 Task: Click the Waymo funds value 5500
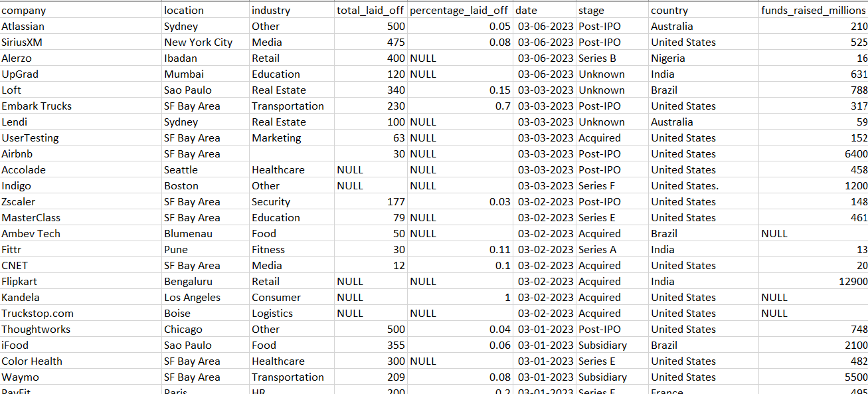pos(814,377)
